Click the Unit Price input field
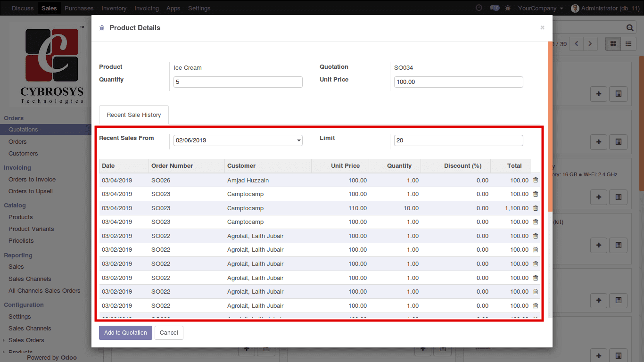Viewport: 644px width, 362px height. 458,82
